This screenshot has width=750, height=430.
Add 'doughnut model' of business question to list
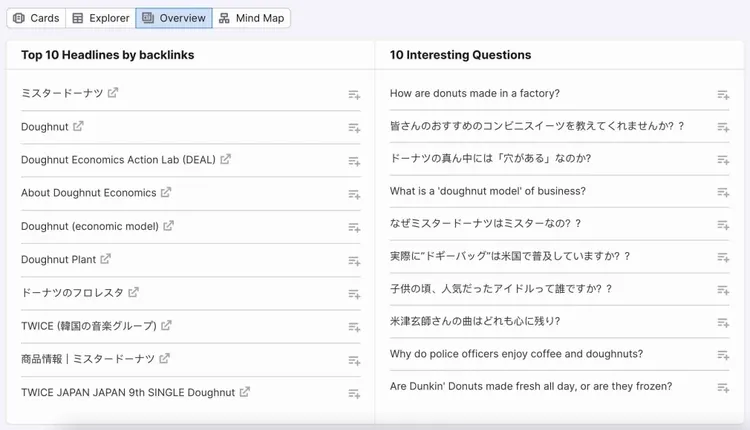pos(723,192)
